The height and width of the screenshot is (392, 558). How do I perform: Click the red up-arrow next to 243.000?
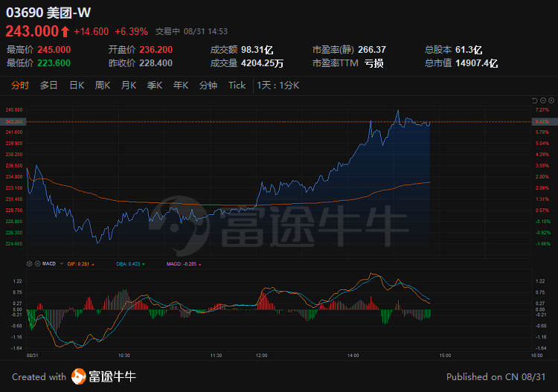click(x=65, y=32)
